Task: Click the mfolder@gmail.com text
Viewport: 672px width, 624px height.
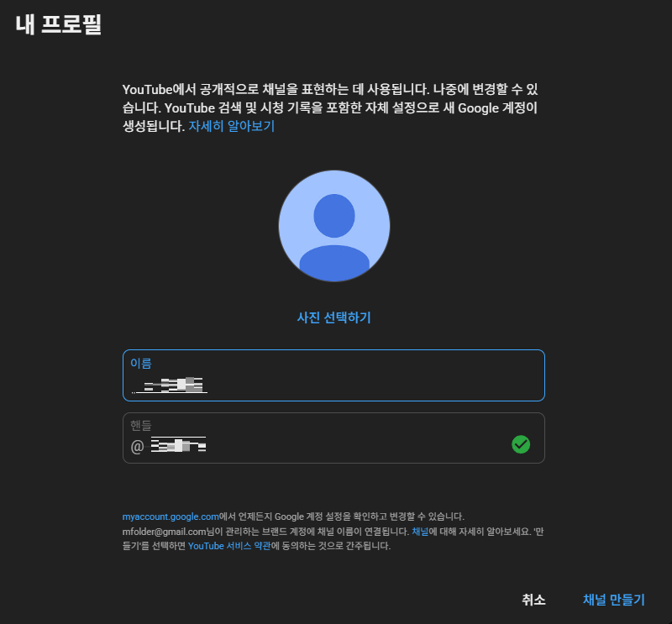Action: [x=164, y=532]
